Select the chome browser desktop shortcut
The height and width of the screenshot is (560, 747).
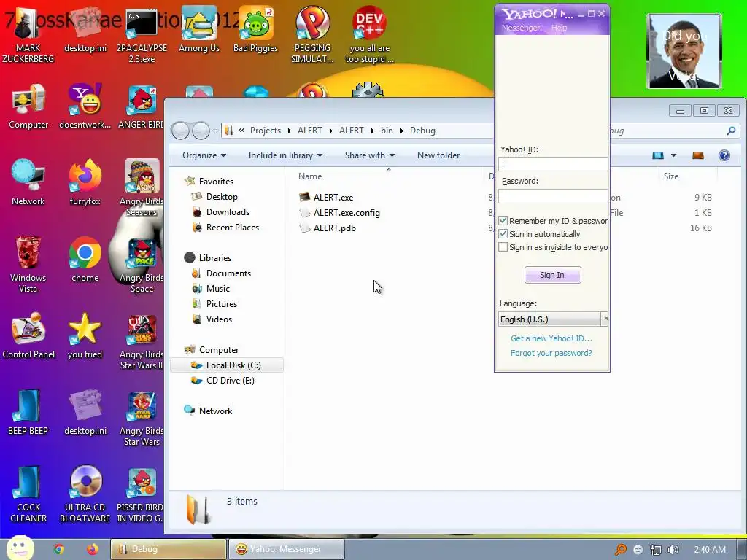85,260
